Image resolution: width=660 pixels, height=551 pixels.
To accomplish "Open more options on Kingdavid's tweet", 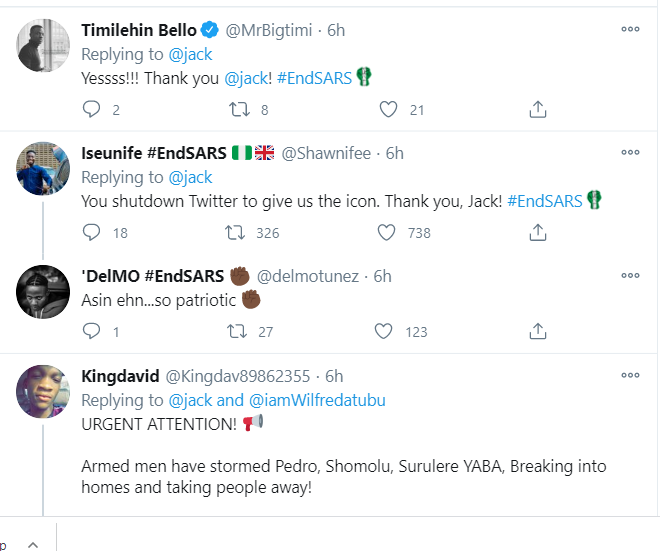I will pyautogui.click(x=630, y=375).
